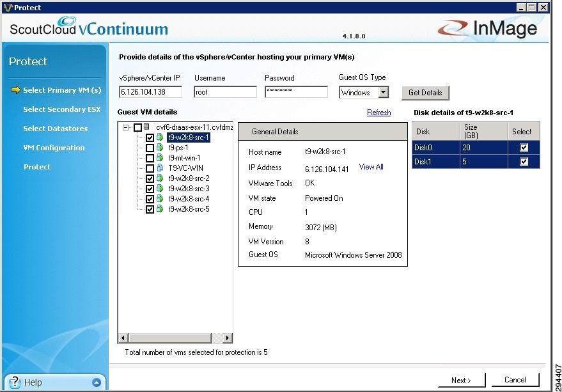The image size is (562, 392).
Task: Click the General Details header
Action: [x=323, y=132]
